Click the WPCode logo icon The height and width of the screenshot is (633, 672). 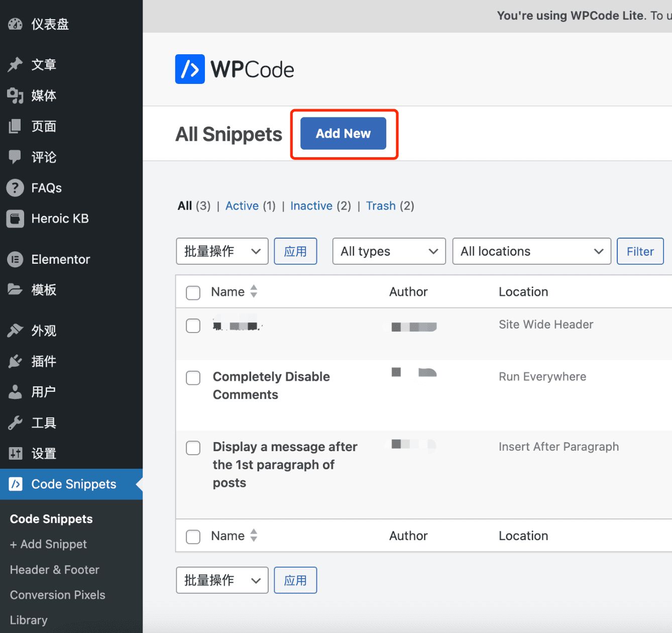click(x=190, y=69)
